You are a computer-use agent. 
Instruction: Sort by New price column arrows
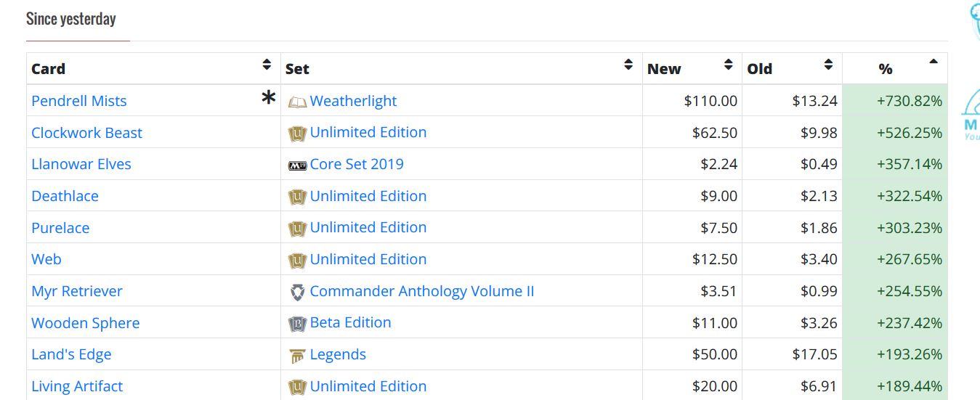coord(728,65)
